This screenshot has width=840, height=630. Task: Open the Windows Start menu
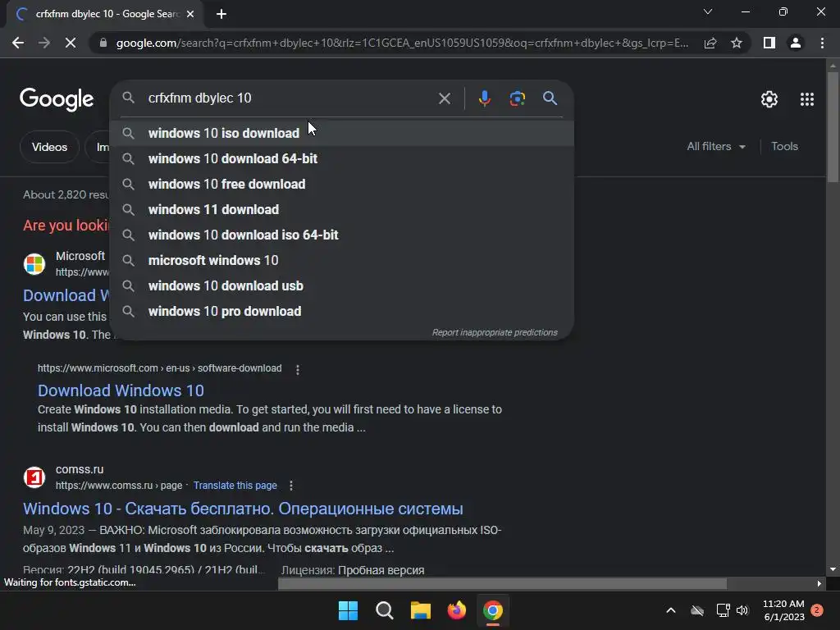(x=348, y=610)
